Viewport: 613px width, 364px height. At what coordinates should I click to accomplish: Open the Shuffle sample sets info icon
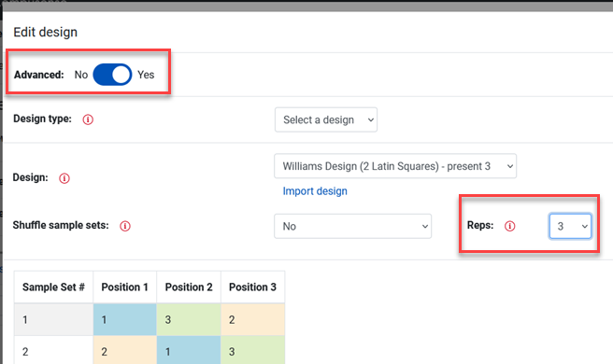(125, 226)
